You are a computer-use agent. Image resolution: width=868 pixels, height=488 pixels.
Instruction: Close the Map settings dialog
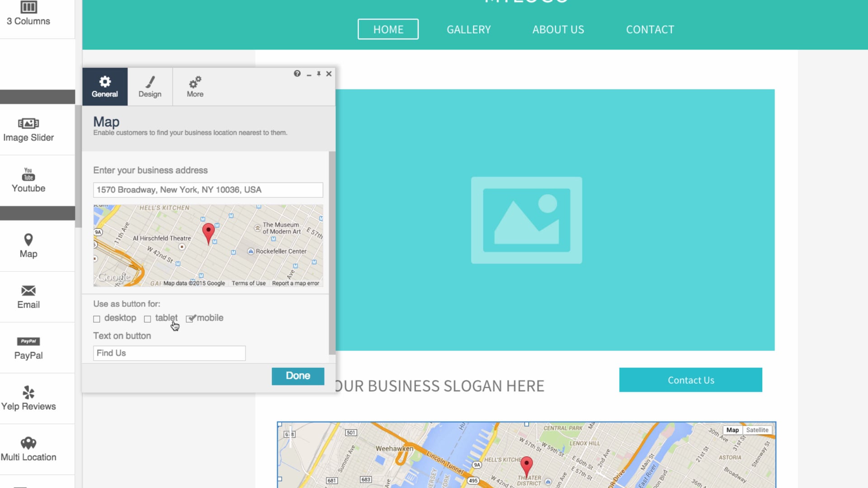coord(329,74)
